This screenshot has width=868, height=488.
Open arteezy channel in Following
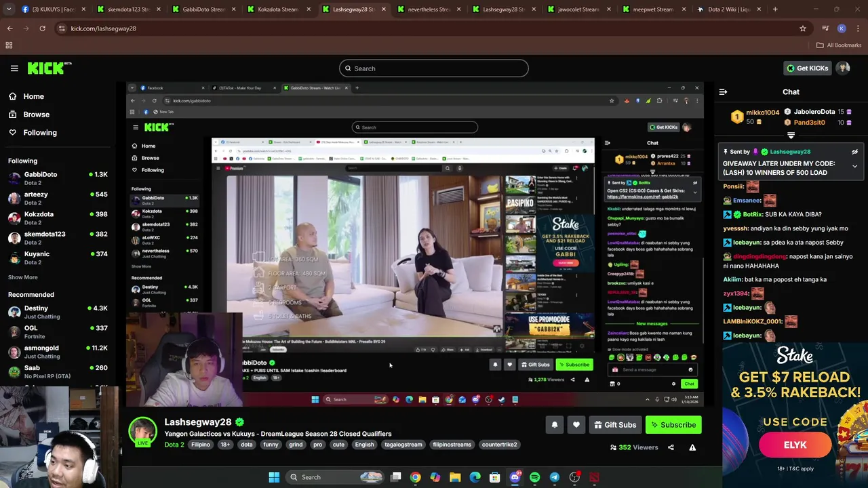(58, 199)
